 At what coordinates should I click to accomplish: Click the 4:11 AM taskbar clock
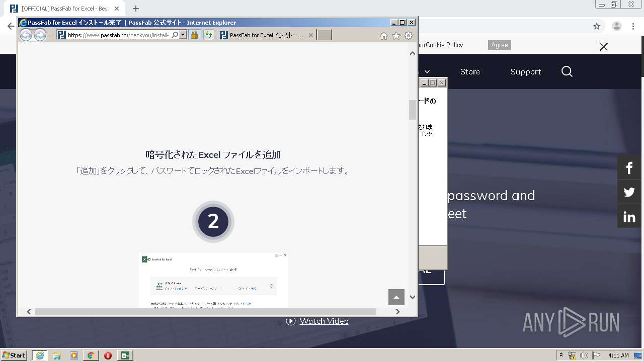(x=618, y=355)
